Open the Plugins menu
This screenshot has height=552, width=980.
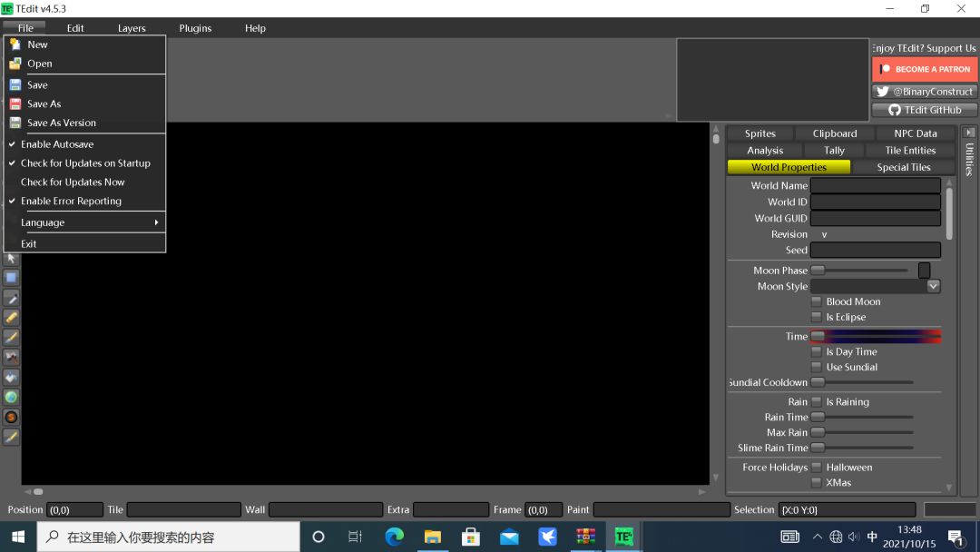tap(195, 28)
